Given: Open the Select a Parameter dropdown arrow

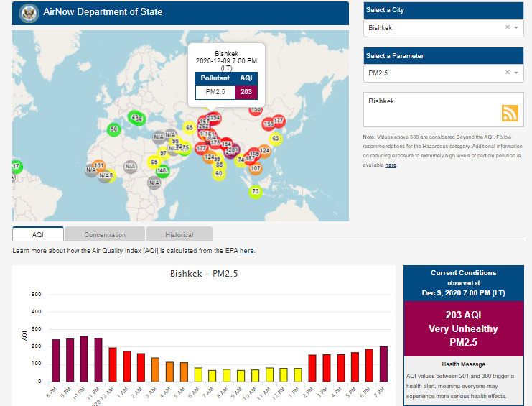Looking at the screenshot, I should [x=515, y=73].
